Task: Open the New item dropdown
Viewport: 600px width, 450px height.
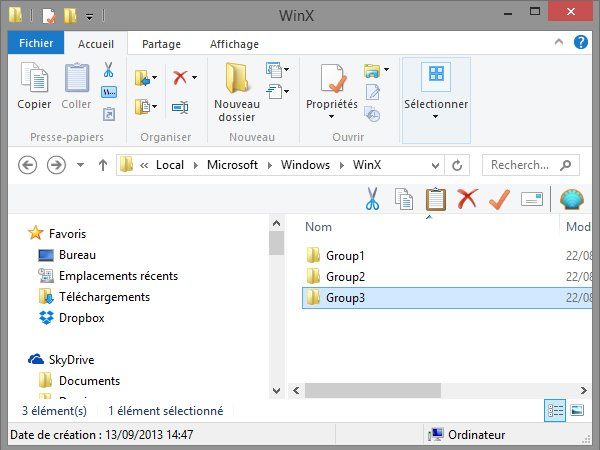Action: pos(277,70)
